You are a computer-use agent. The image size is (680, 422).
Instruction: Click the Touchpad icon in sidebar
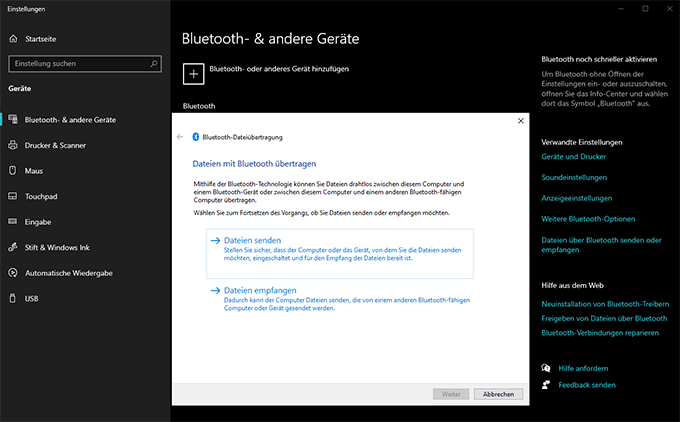tap(13, 196)
